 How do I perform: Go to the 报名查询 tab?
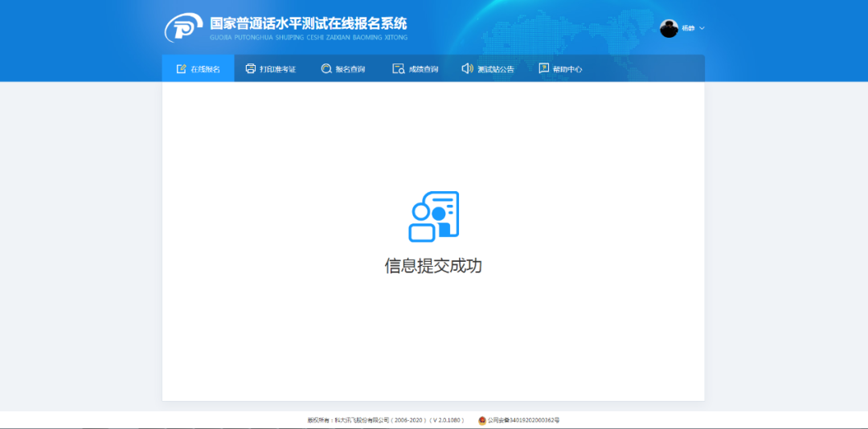pyautogui.click(x=350, y=69)
